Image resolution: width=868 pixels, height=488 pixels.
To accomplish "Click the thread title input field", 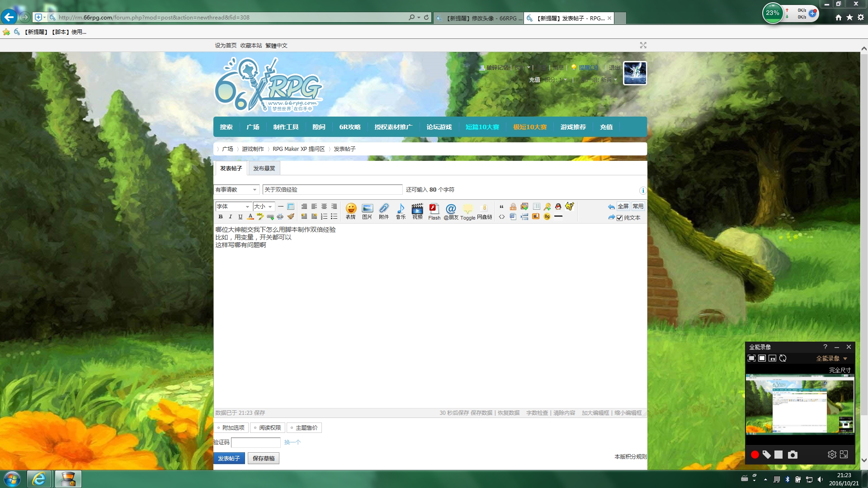I will pos(332,190).
